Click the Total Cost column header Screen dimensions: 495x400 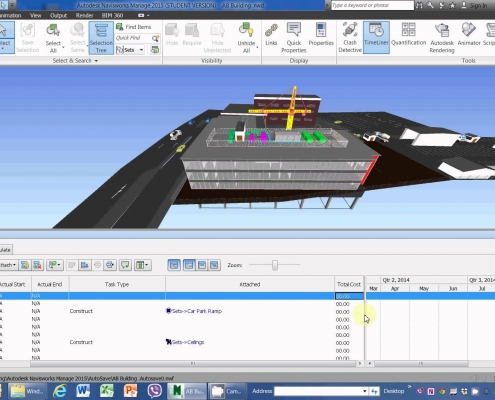click(x=349, y=284)
